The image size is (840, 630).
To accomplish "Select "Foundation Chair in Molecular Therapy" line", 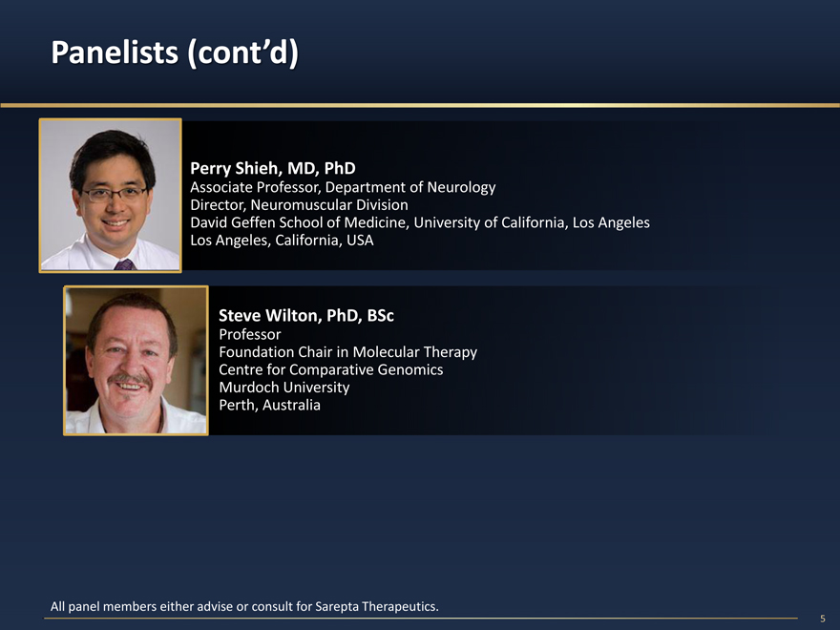I will [x=347, y=351].
